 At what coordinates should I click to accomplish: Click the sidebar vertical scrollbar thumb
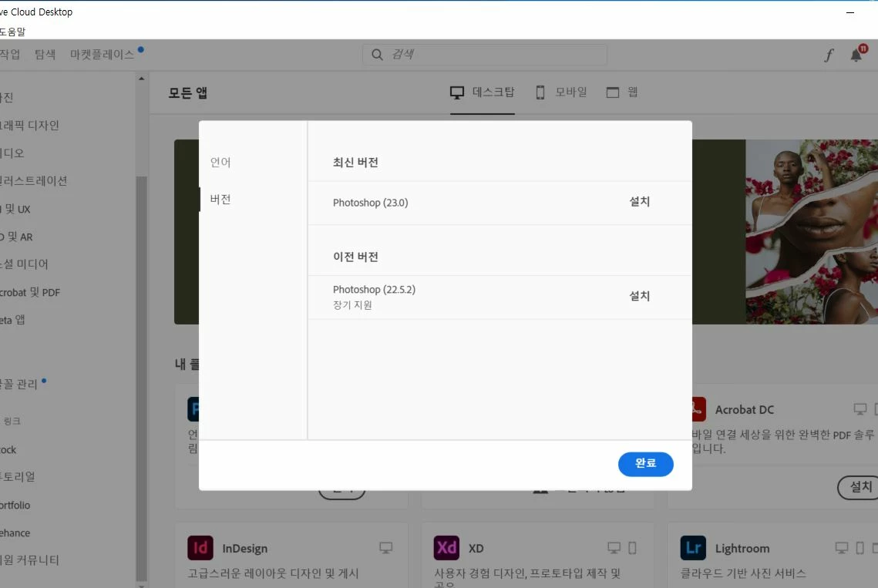(x=141, y=378)
